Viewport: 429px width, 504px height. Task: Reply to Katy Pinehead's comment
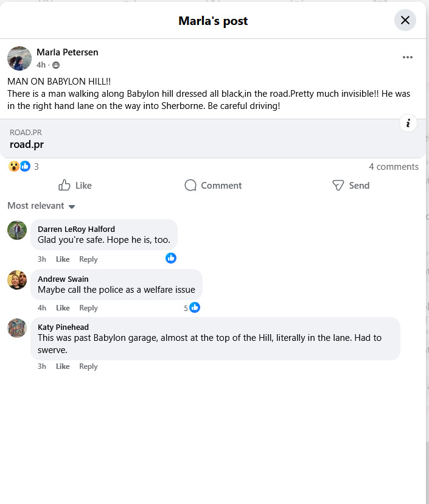tap(88, 366)
